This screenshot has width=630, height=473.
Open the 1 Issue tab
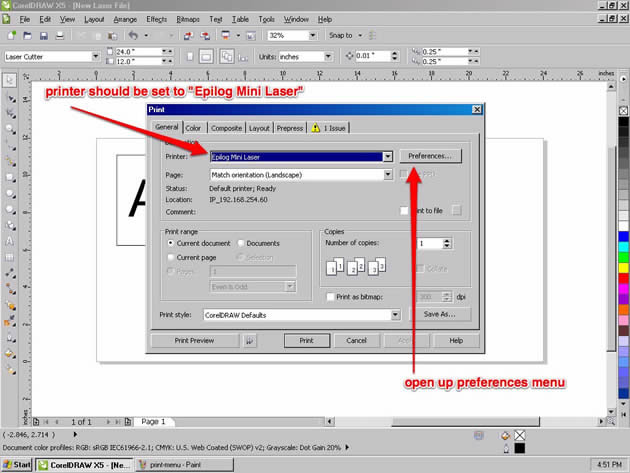pyautogui.click(x=329, y=128)
